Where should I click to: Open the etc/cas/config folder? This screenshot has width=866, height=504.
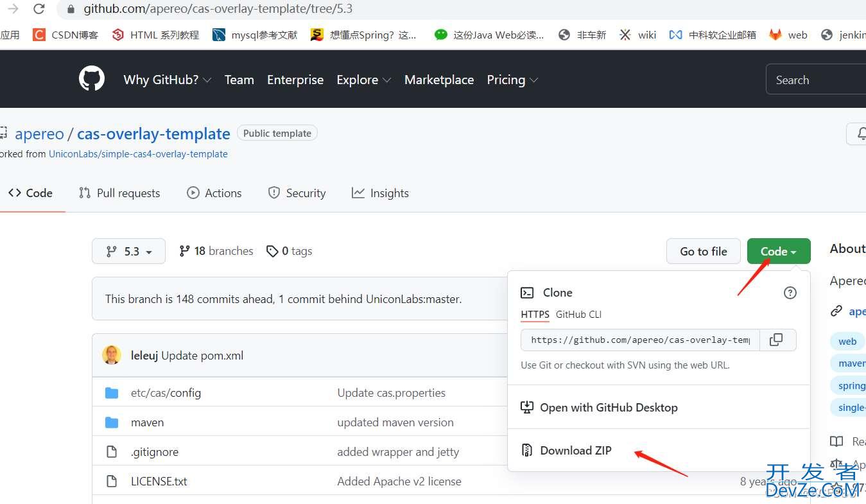(166, 393)
